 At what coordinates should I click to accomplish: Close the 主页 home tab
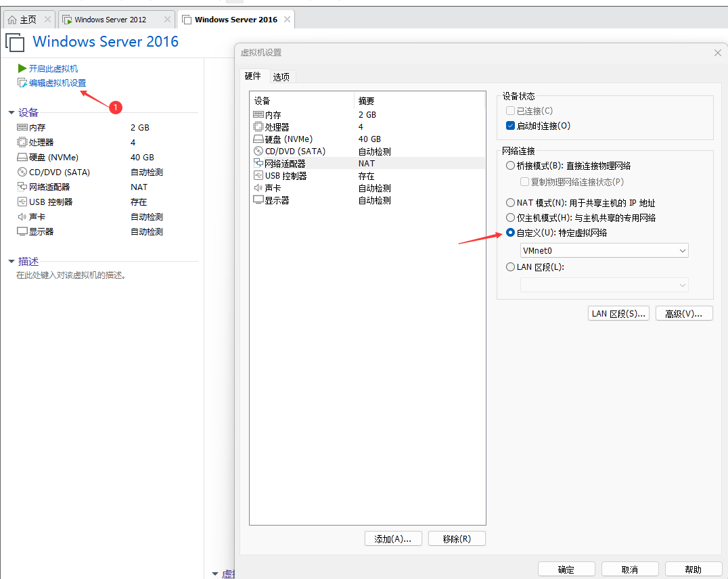pyautogui.click(x=47, y=20)
